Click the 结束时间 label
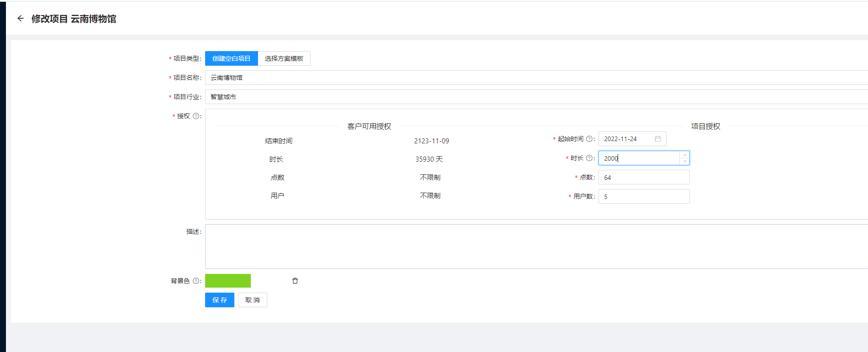The height and width of the screenshot is (352, 868). click(x=279, y=141)
